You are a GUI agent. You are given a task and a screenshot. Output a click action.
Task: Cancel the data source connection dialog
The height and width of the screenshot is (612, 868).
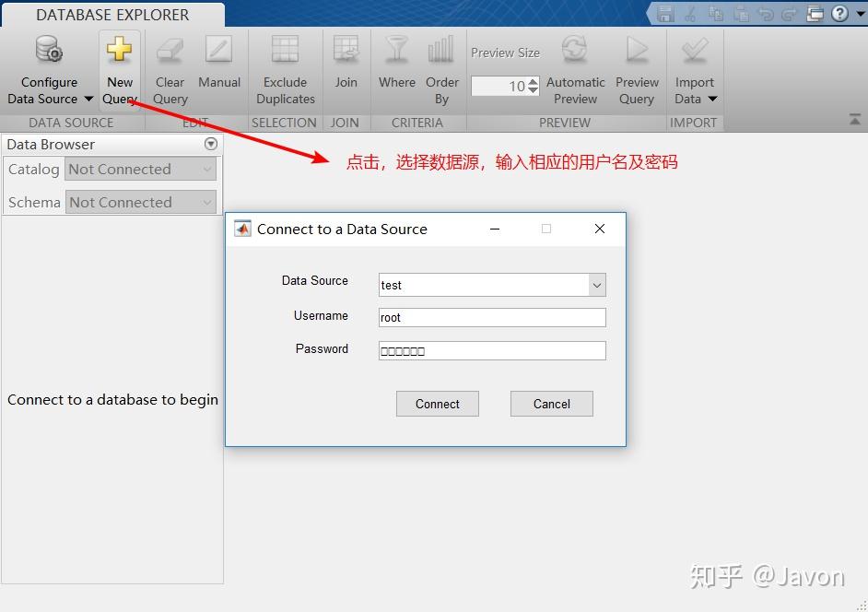click(551, 403)
